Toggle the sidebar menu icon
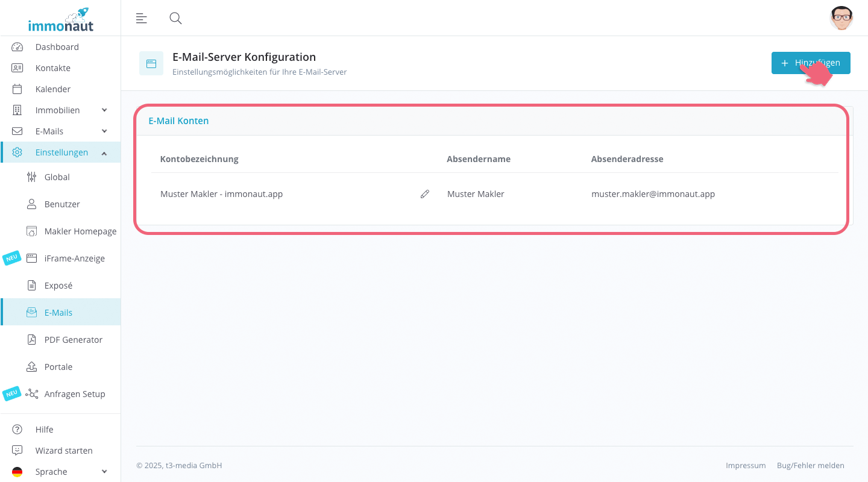This screenshot has height=482, width=868. [x=142, y=18]
